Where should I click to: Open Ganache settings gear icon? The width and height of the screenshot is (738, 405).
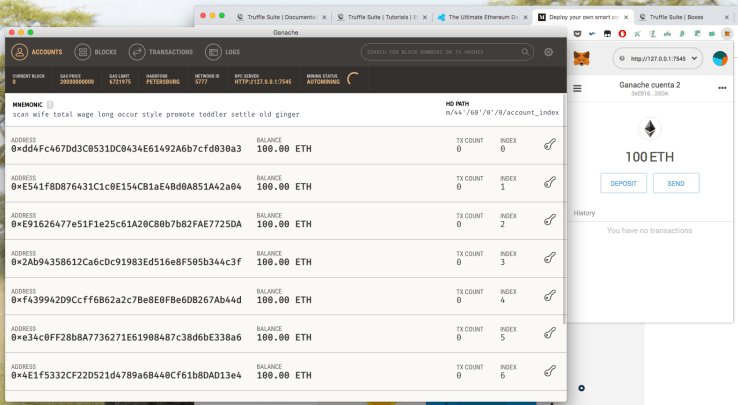point(548,52)
